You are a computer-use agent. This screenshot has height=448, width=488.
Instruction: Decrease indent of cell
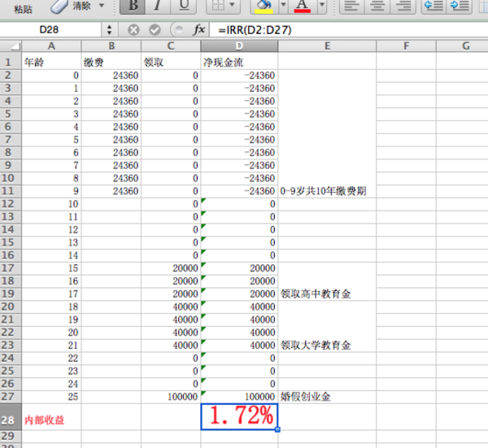click(x=434, y=6)
